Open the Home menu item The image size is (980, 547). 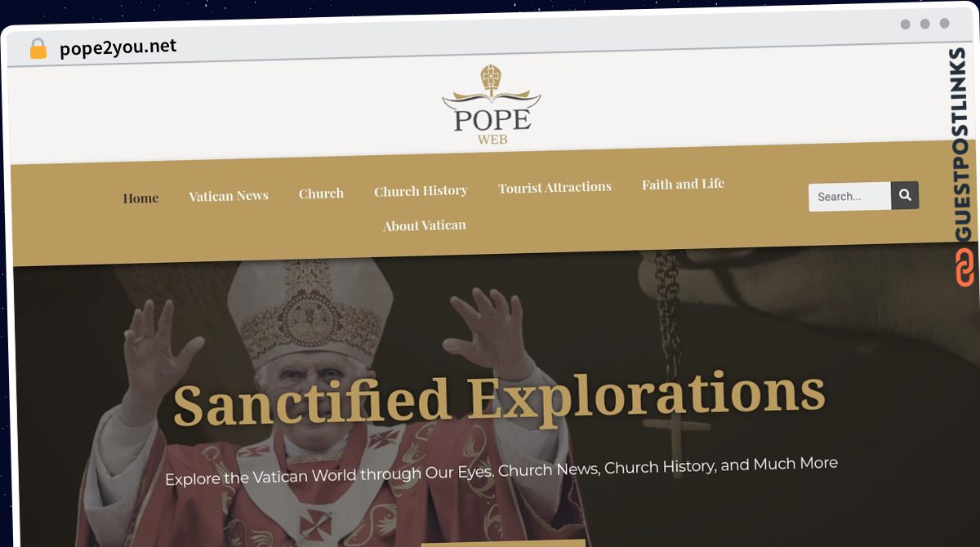140,198
